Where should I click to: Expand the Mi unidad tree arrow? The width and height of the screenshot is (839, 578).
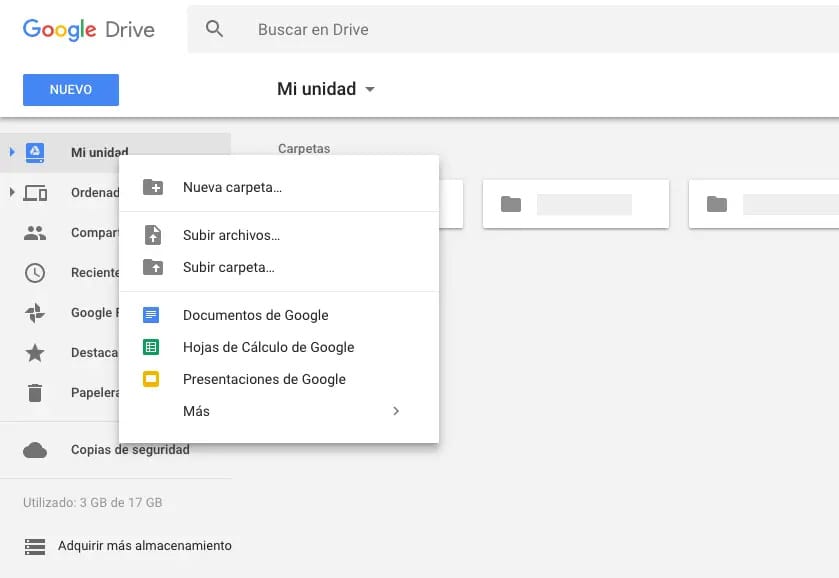(12, 152)
